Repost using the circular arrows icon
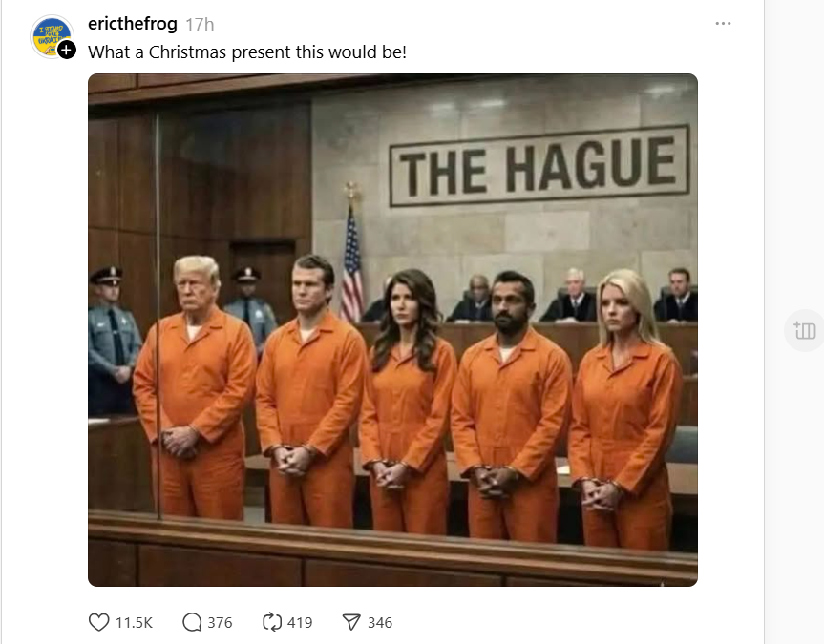 pos(272,622)
